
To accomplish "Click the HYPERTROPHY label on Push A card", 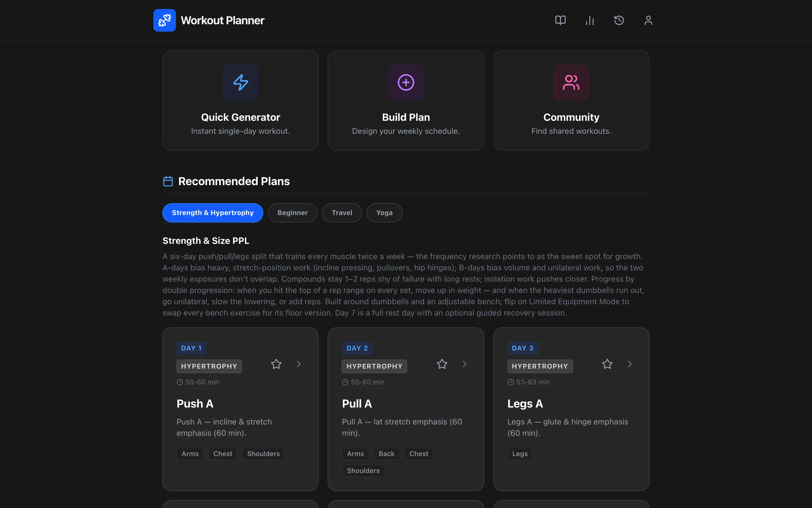I will coord(209,366).
